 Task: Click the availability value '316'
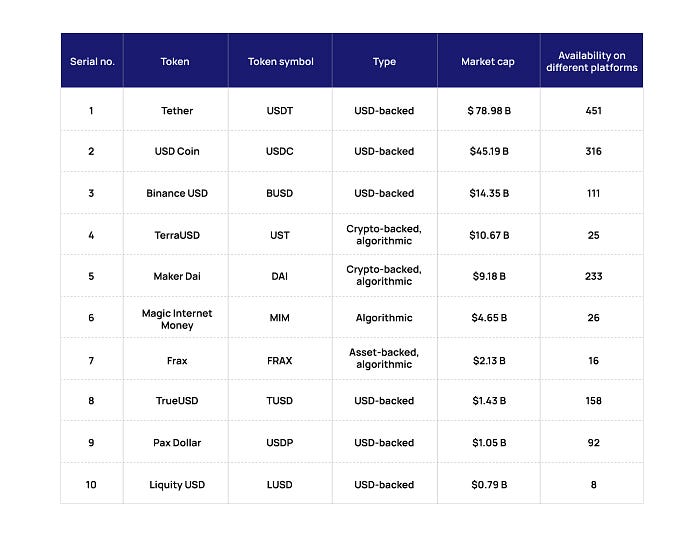click(593, 151)
